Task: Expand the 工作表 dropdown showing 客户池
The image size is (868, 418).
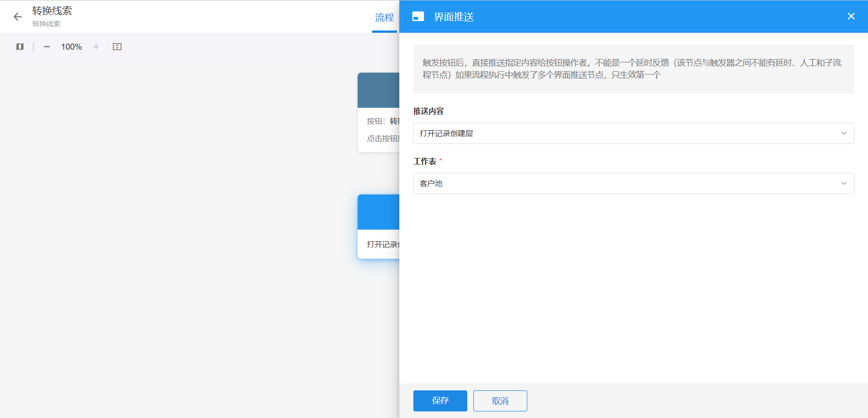Action: pyautogui.click(x=633, y=184)
